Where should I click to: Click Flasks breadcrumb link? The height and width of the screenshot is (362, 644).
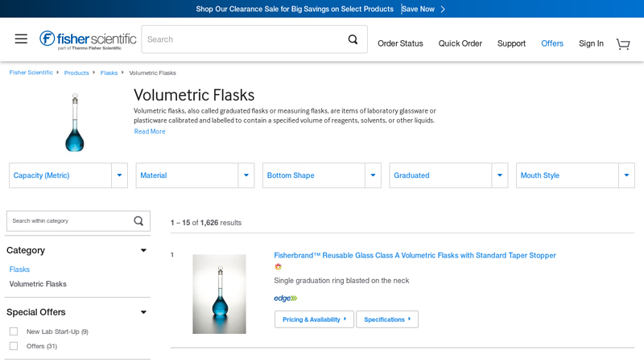(109, 72)
